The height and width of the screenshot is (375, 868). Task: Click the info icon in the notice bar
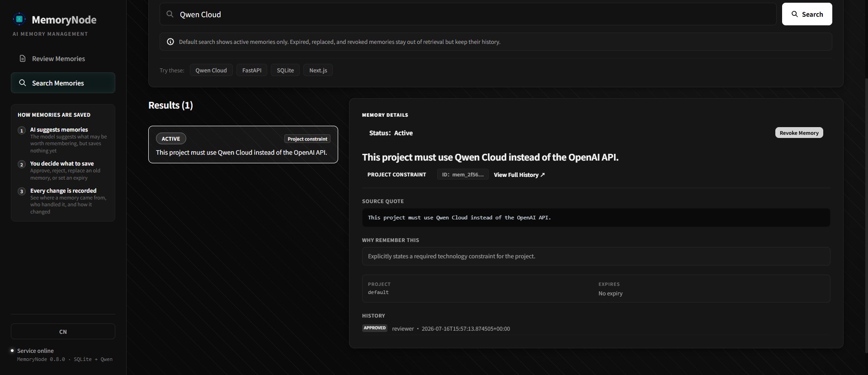[170, 42]
